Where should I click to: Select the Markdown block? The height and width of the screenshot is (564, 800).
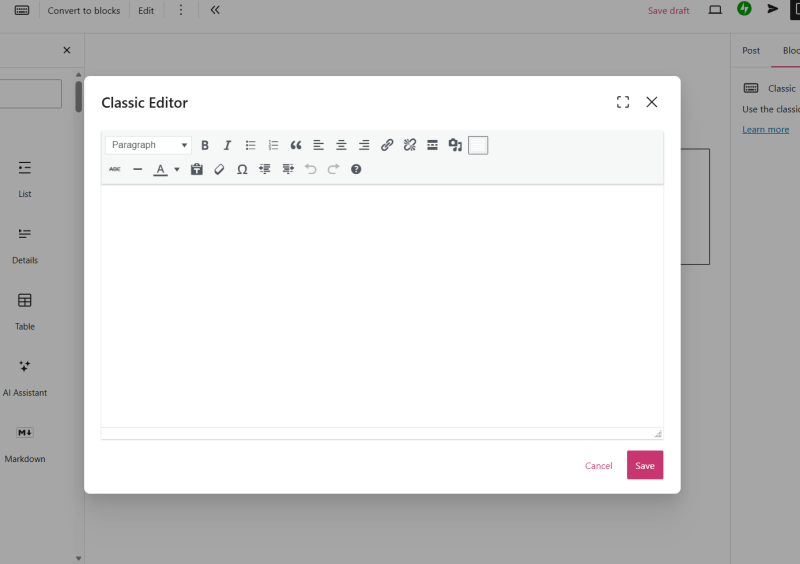[x=24, y=445]
